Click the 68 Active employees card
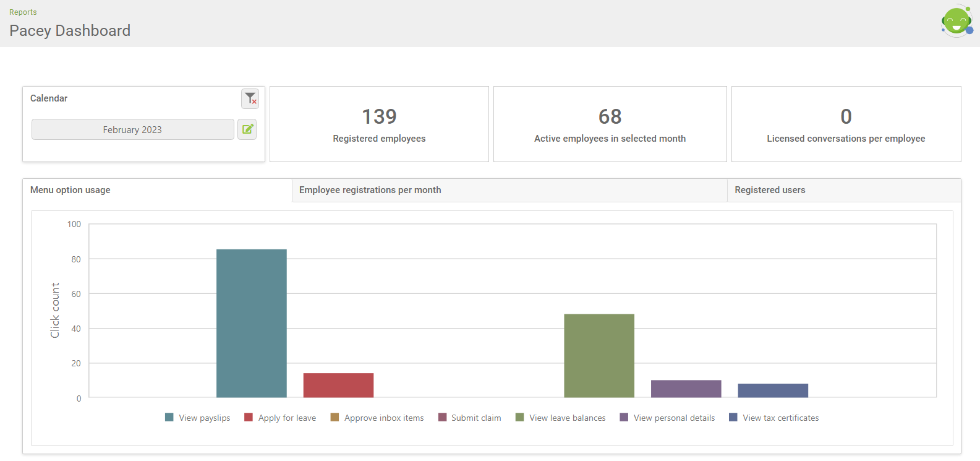The image size is (980, 461). pos(610,124)
